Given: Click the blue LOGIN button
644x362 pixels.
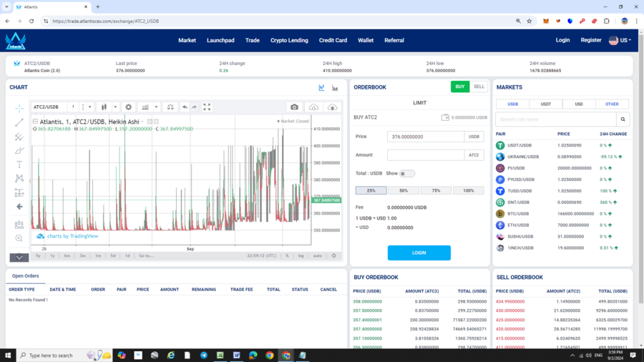Looking at the screenshot, I should point(419,253).
